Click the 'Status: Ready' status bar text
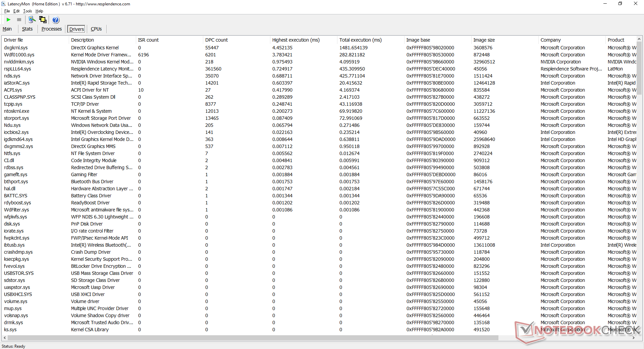The image size is (644, 349). (x=13, y=346)
